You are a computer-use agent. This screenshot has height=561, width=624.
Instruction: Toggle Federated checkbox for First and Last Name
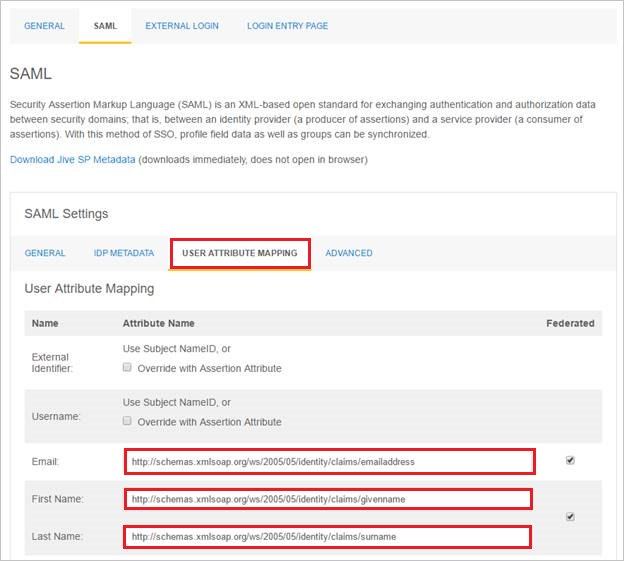(x=570, y=517)
